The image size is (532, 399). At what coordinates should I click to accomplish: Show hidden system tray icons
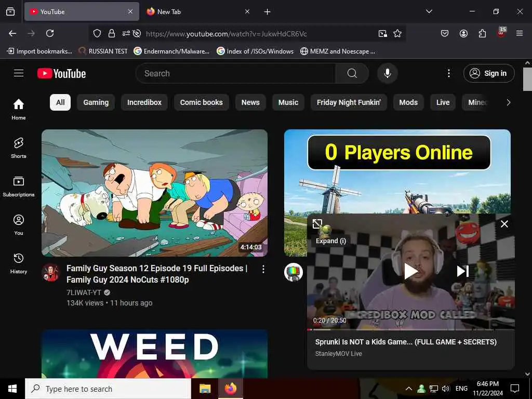coord(409,389)
